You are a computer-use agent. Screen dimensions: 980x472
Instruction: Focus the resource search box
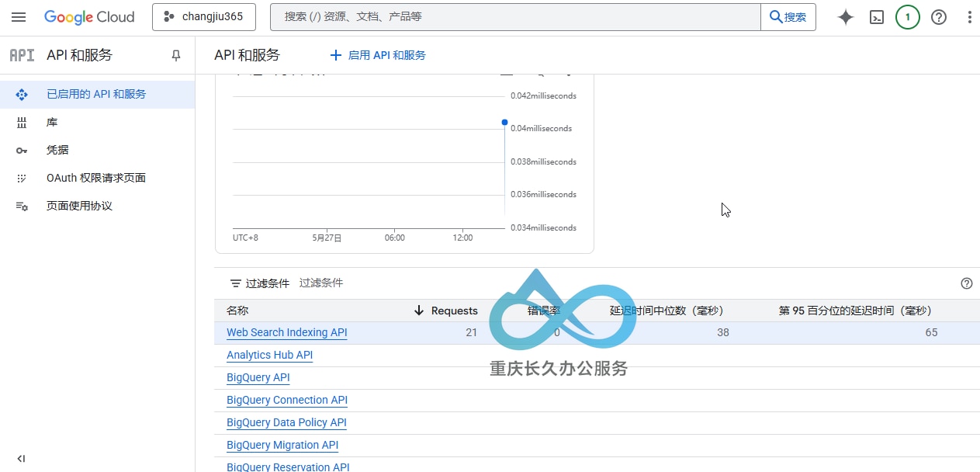(515, 17)
